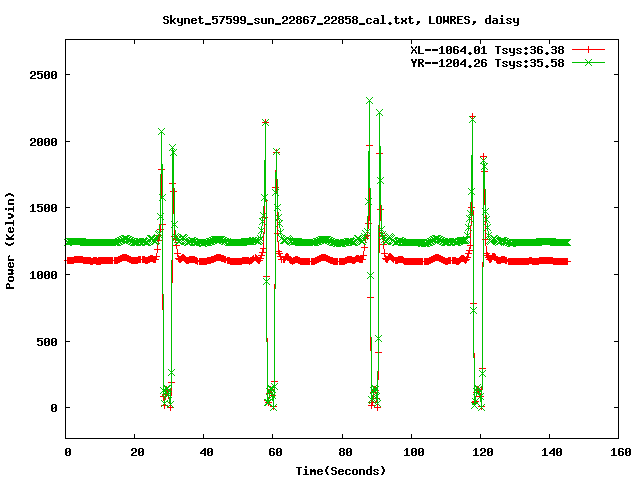This screenshot has height=480, width=640.
Task: Click the green YR legend line sample
Action: pos(588,62)
